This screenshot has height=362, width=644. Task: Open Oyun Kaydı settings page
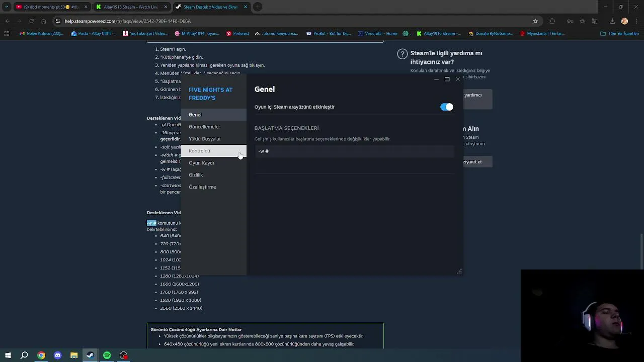tap(213, 163)
